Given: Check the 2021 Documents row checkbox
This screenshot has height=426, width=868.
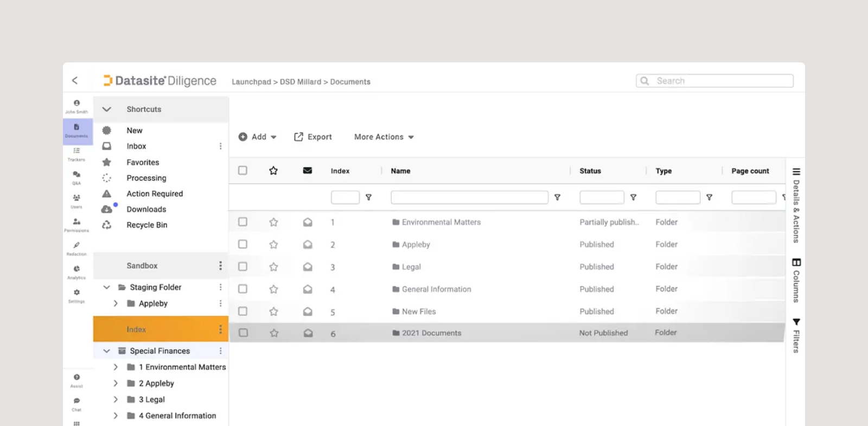Looking at the screenshot, I should coord(243,333).
